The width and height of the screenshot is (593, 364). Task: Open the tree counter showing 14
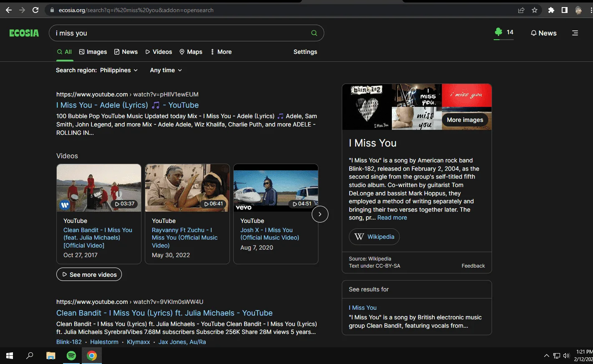504,33
